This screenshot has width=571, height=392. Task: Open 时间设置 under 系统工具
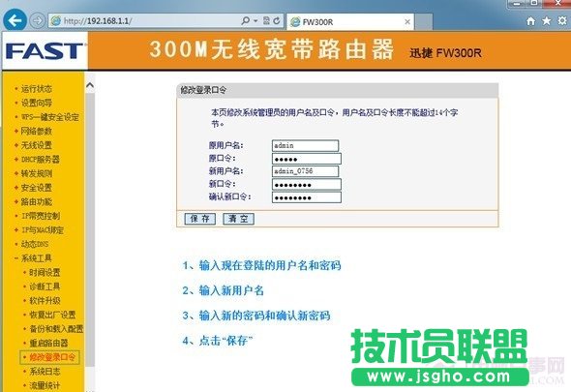[x=45, y=273]
